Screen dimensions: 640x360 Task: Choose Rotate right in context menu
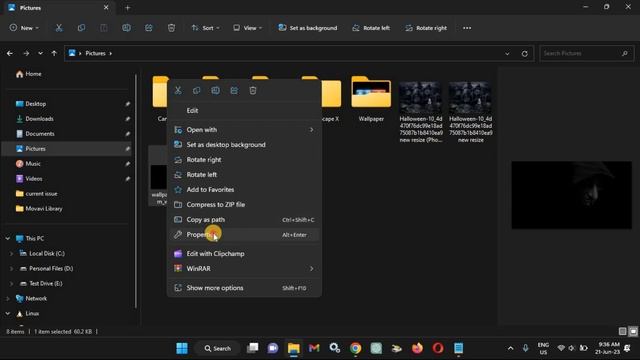[x=244, y=160]
